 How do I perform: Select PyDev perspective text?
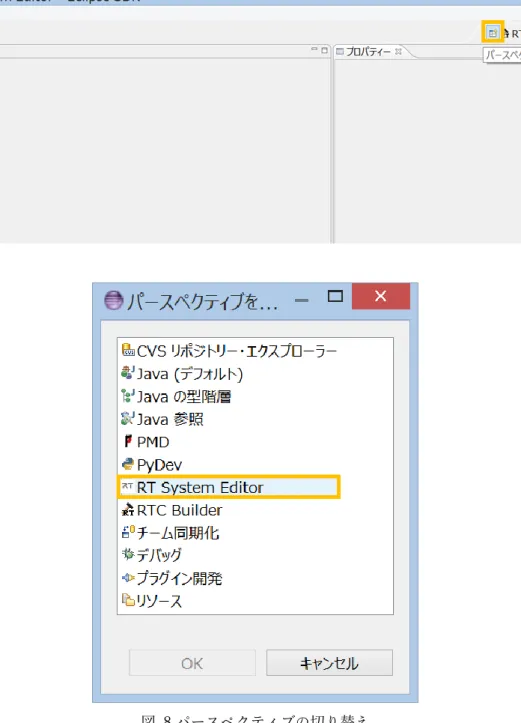coord(160,465)
